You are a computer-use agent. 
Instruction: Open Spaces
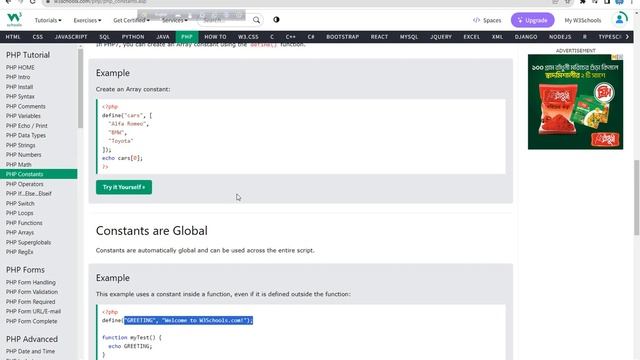point(487,20)
